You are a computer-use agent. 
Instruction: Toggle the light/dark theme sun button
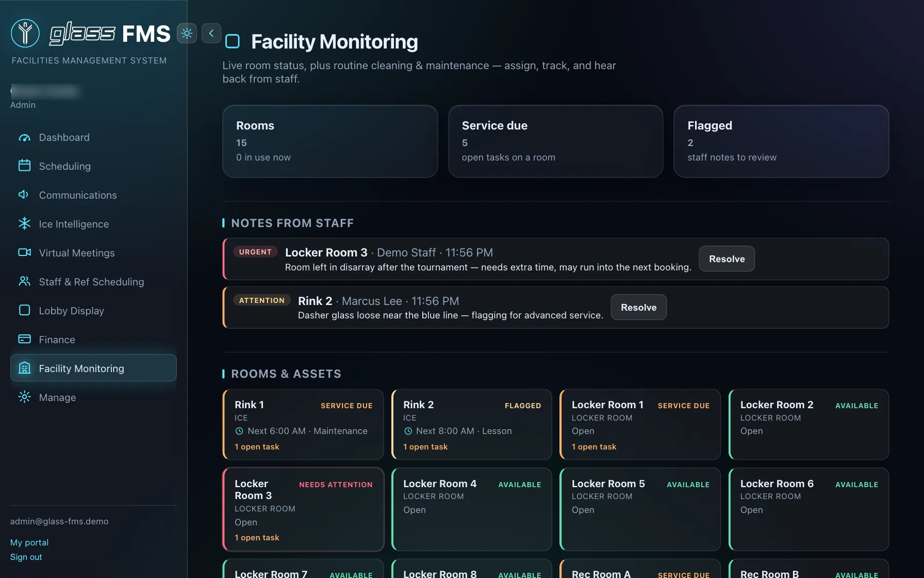coord(187,34)
